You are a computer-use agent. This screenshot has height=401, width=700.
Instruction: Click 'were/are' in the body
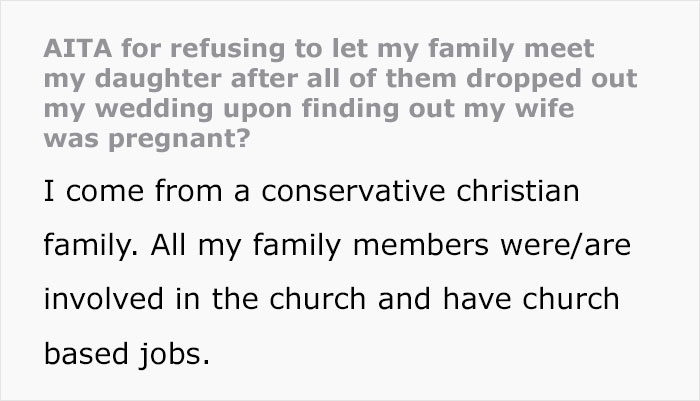[558, 246]
